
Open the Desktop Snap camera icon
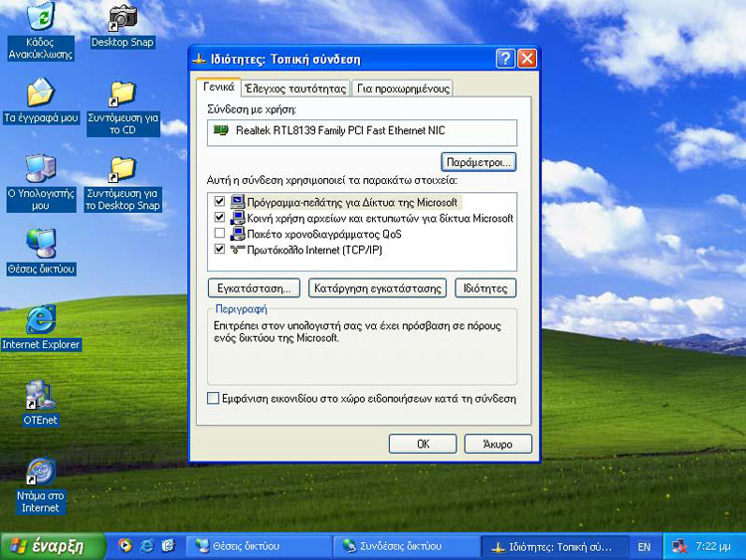pos(122,18)
